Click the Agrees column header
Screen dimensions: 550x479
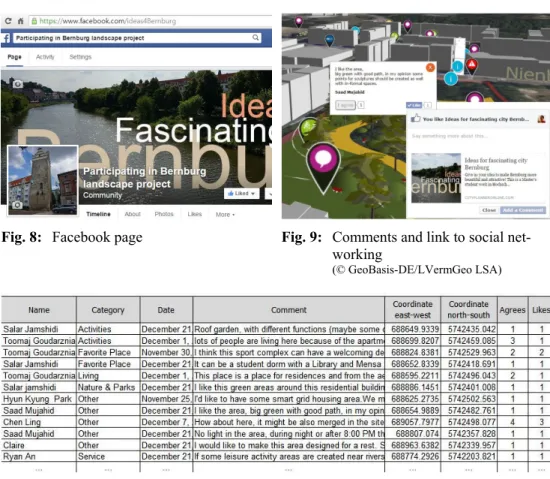(x=512, y=310)
